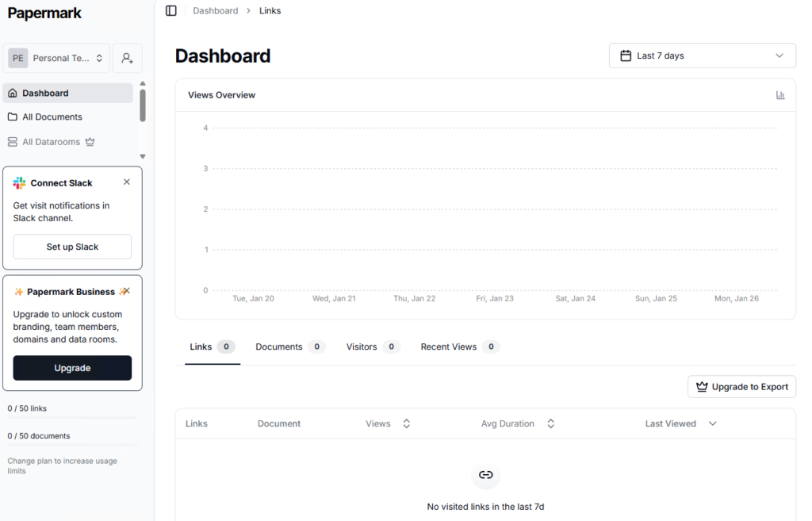
Task: Sort the table by Avg Duration
Action: (x=550, y=423)
